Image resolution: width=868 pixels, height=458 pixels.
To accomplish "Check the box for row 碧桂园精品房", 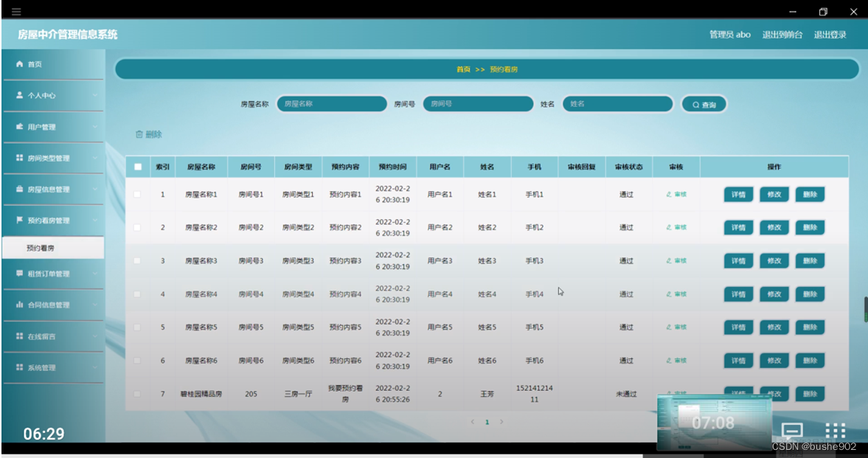I will click(x=137, y=394).
